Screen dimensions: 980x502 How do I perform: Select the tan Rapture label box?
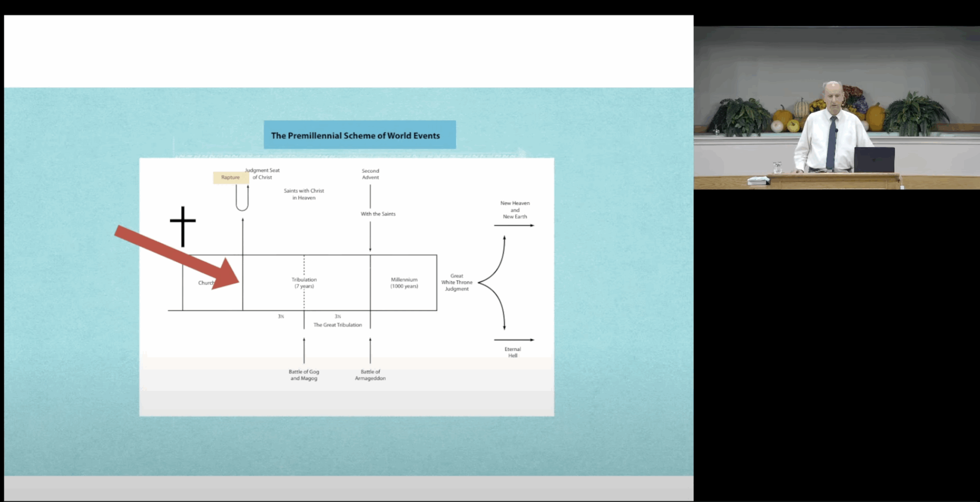pyautogui.click(x=230, y=177)
